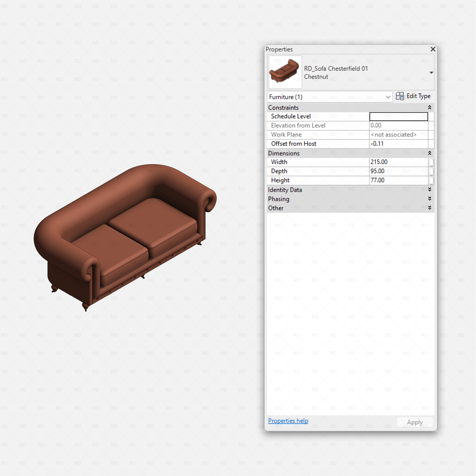Click the Apply button

tap(415, 422)
